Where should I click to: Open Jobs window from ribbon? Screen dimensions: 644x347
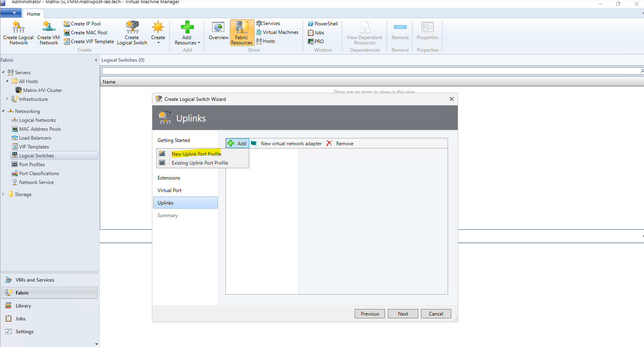coord(316,33)
